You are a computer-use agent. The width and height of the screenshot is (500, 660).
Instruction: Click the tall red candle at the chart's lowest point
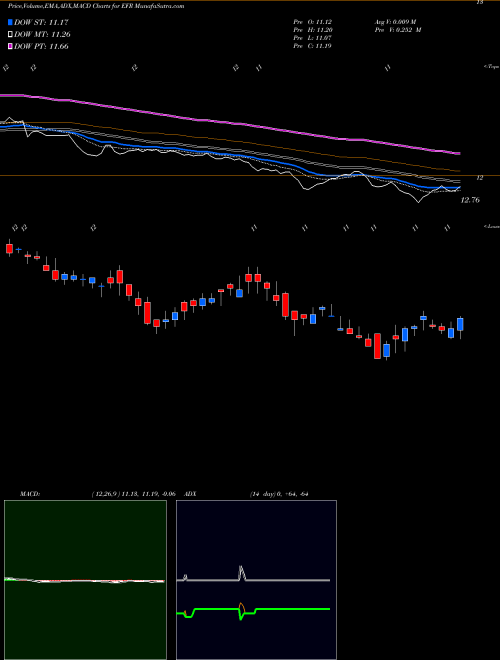(377, 346)
